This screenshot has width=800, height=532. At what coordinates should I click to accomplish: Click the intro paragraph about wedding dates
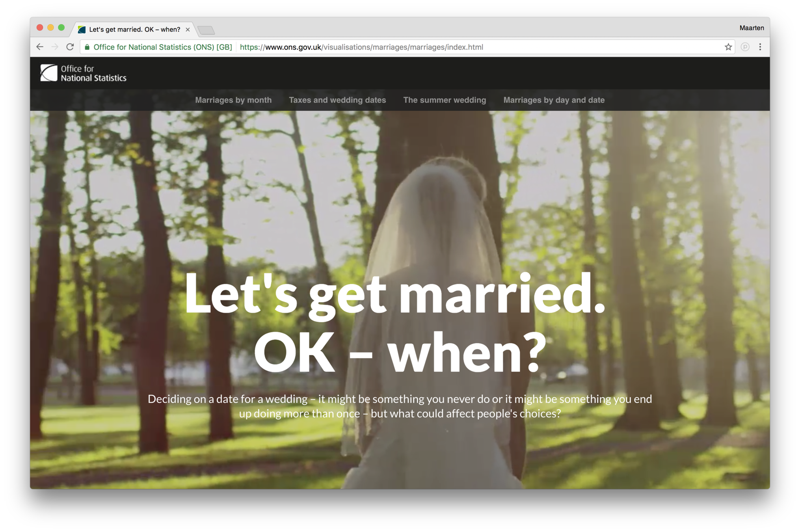[400, 406]
